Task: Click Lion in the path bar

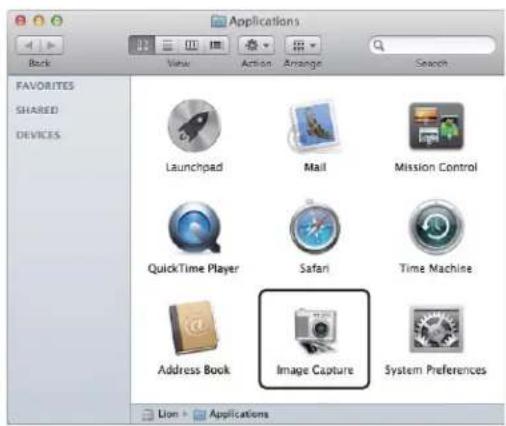Action: [x=160, y=414]
